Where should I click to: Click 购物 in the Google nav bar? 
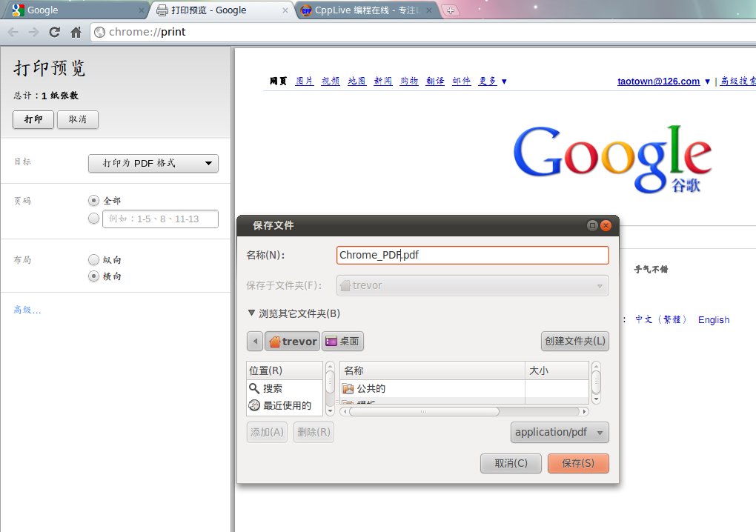(x=409, y=81)
